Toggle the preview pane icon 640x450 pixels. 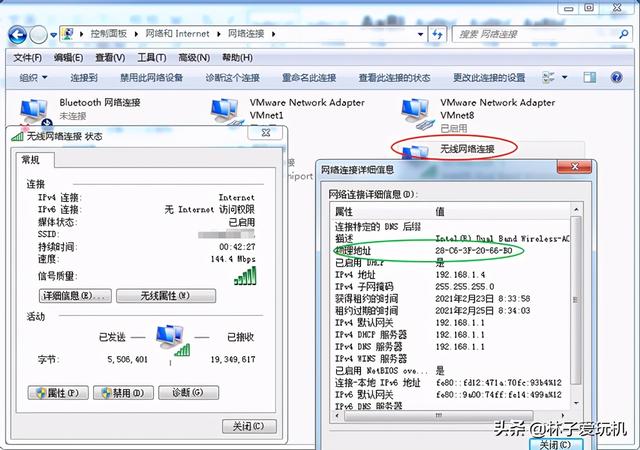tap(589, 77)
